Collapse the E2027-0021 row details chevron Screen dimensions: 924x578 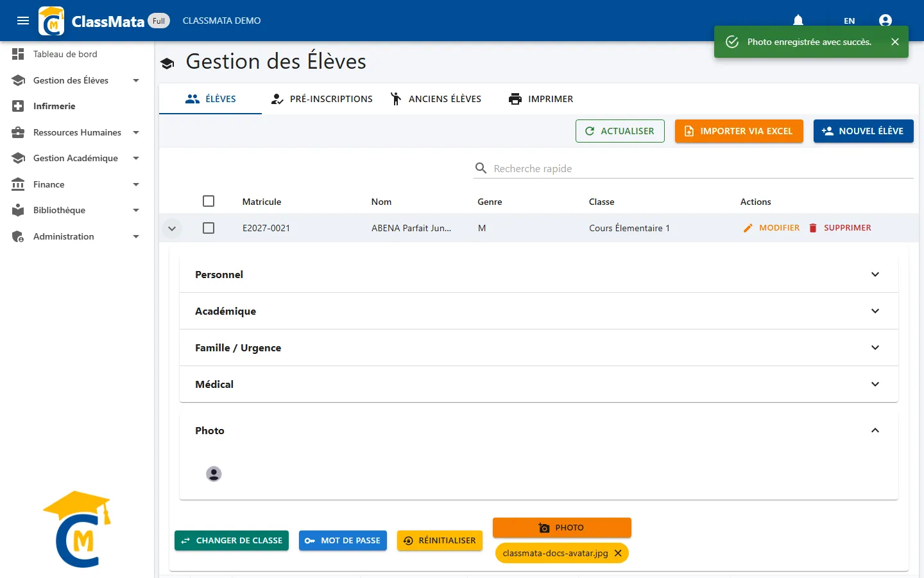point(172,228)
